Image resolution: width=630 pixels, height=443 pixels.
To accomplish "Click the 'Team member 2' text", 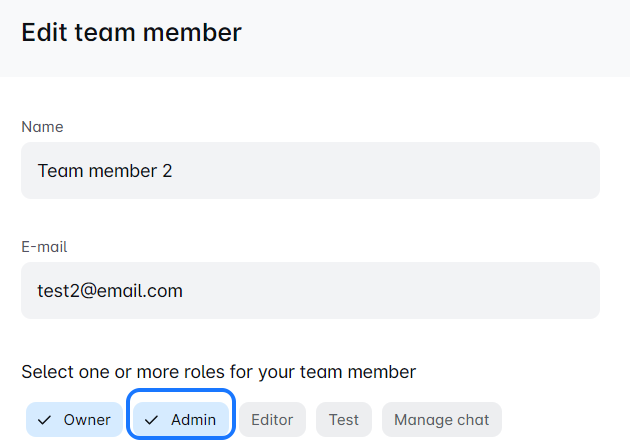I will [105, 171].
